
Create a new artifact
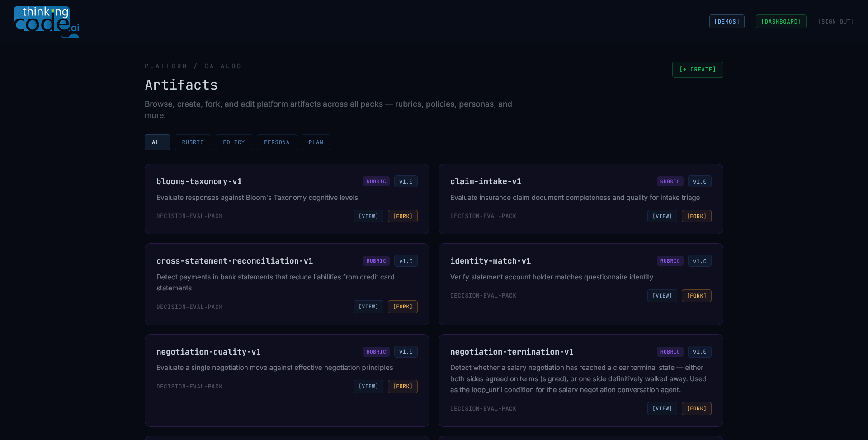[698, 70]
